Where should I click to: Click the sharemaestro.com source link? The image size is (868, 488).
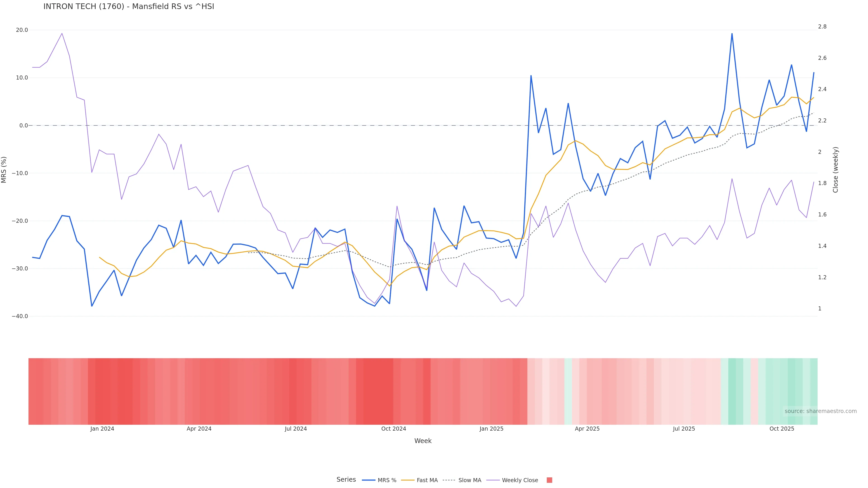(x=821, y=411)
